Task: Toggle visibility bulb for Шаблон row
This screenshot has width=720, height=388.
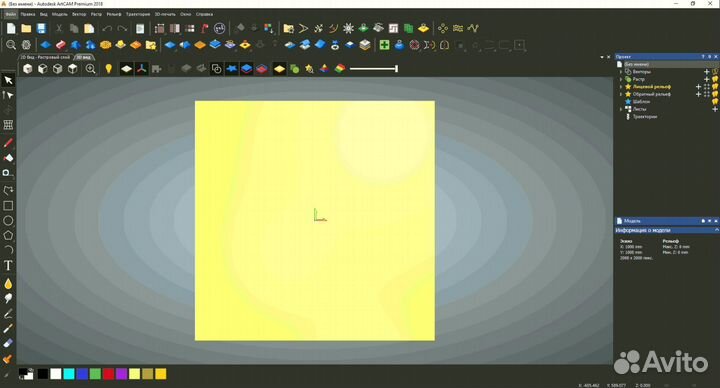Action: tap(715, 101)
